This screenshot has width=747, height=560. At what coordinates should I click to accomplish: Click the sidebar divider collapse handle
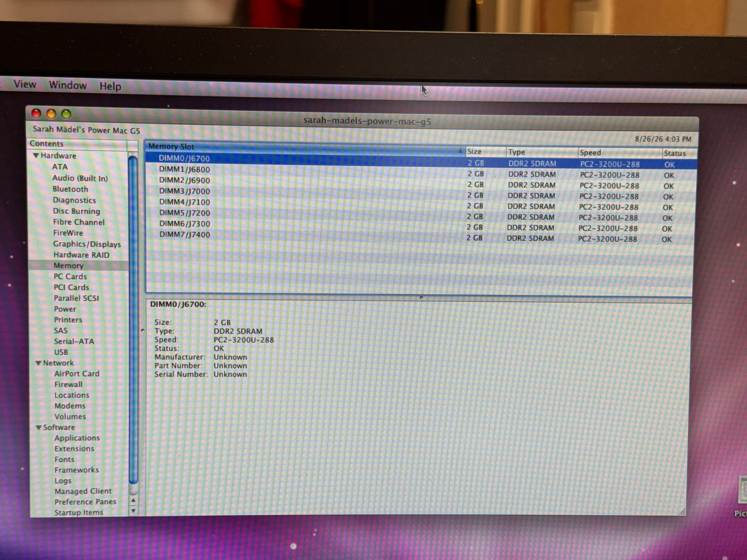(x=142, y=331)
